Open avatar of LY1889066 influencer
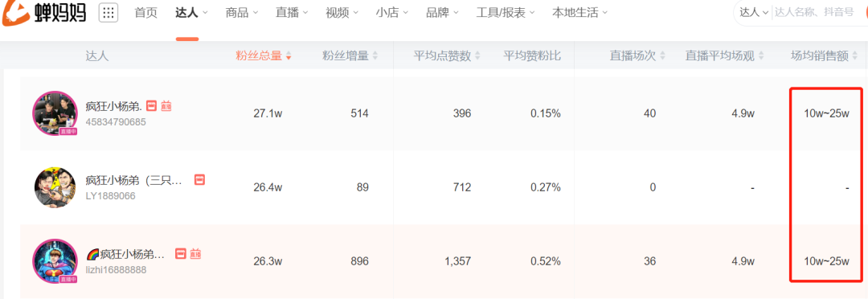 [55, 187]
